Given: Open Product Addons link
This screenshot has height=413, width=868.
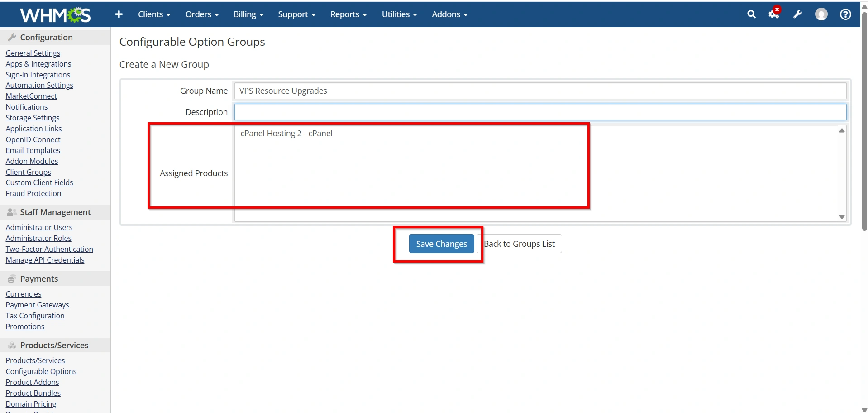Looking at the screenshot, I should click(x=32, y=382).
